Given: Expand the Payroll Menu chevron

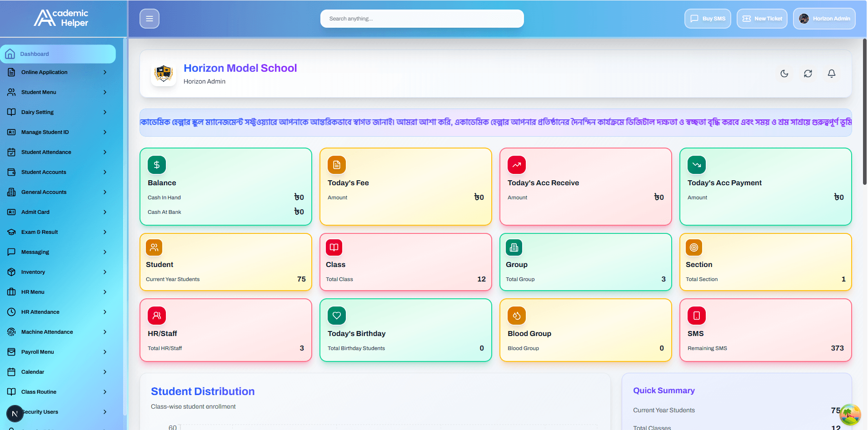Looking at the screenshot, I should [x=105, y=352].
